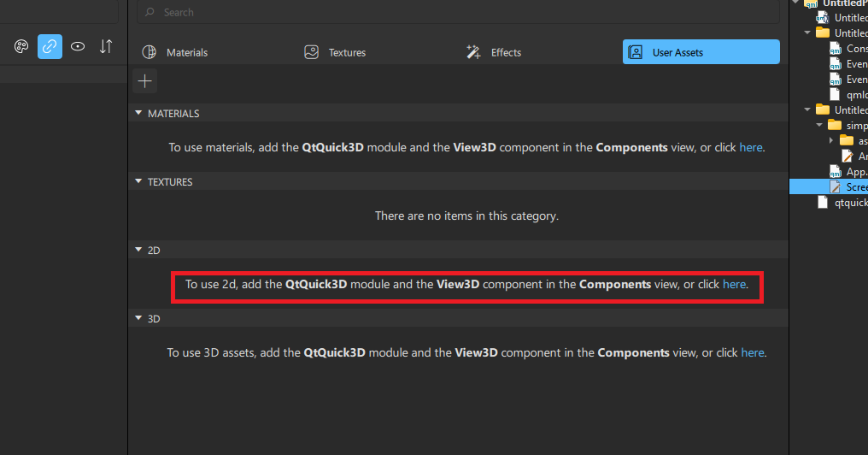
Task: Collapse the 3D section
Action: click(139, 319)
